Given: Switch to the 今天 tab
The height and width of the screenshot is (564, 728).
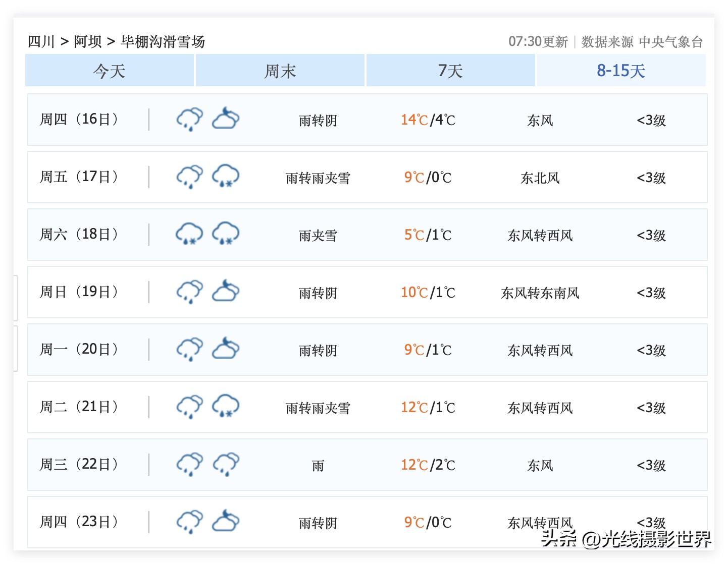Looking at the screenshot, I should [x=110, y=71].
